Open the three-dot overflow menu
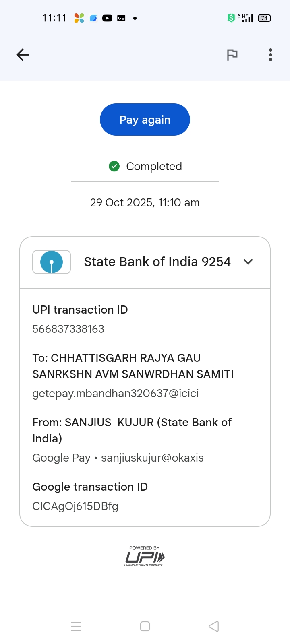The image size is (290, 644). [x=271, y=55]
